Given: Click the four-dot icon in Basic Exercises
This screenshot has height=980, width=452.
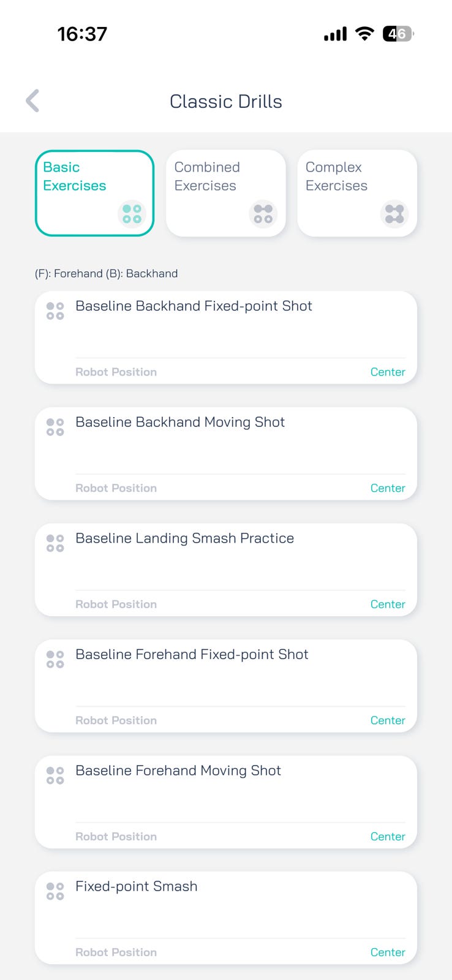Looking at the screenshot, I should (132, 214).
